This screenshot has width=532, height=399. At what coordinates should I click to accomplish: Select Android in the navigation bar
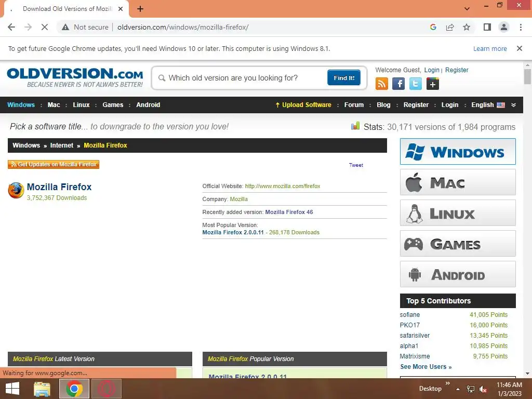[148, 105]
